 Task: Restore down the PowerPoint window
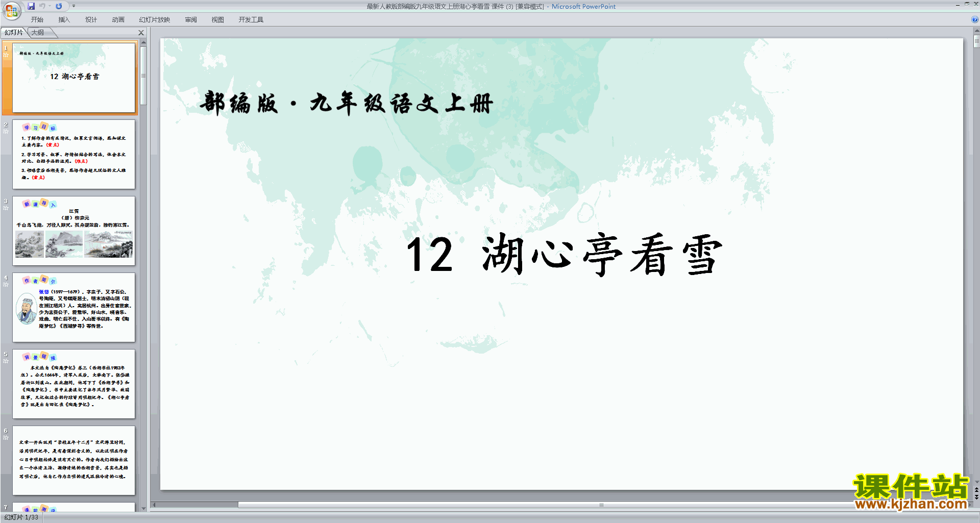tap(967, 4)
